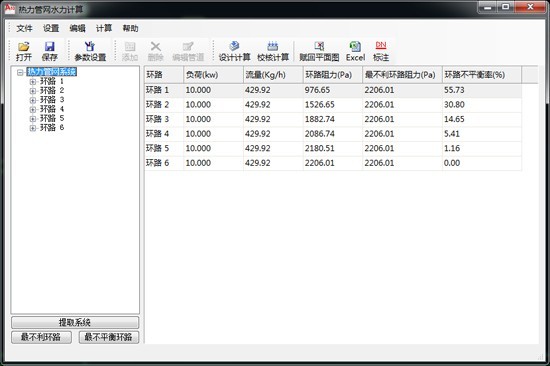Select the DN 标注 annotation tool
Image resolution: width=550 pixels, height=366 pixels.
pyautogui.click(x=381, y=51)
